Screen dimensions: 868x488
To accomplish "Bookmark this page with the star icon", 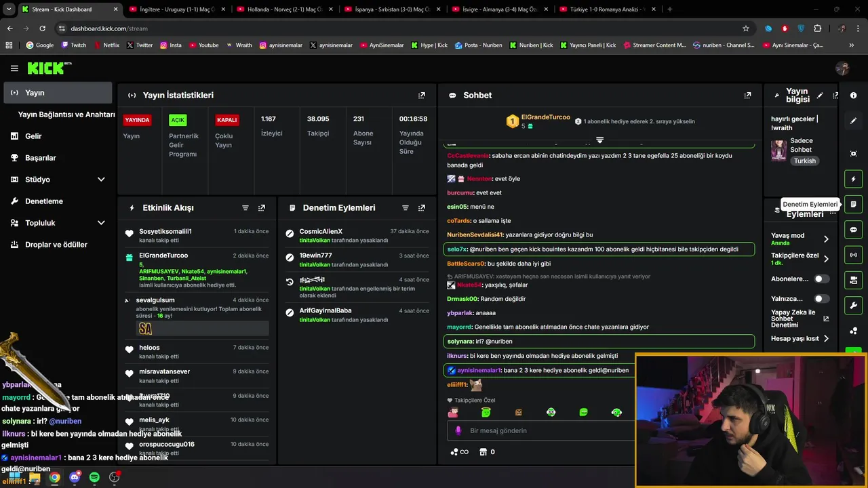I will [x=746, y=28].
